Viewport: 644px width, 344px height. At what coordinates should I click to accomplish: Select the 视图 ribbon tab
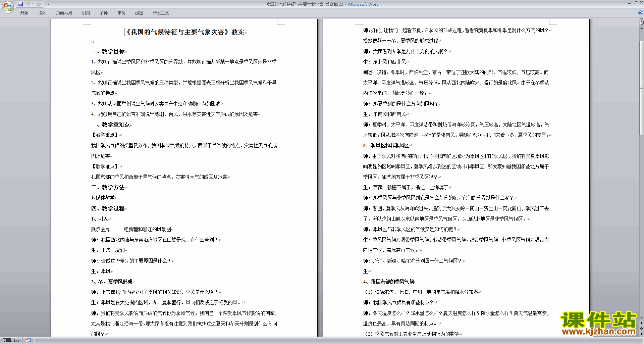[139, 13]
